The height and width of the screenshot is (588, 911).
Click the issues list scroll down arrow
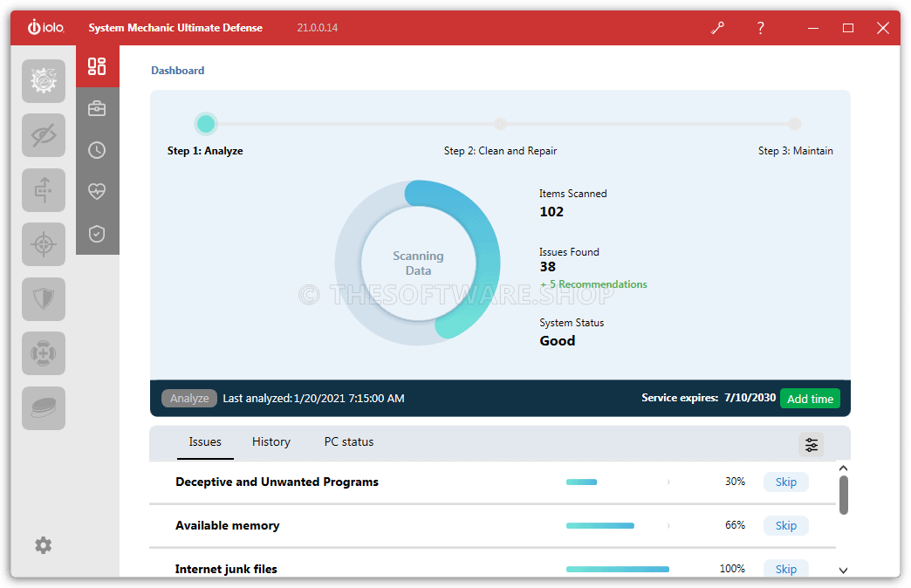pyautogui.click(x=844, y=571)
